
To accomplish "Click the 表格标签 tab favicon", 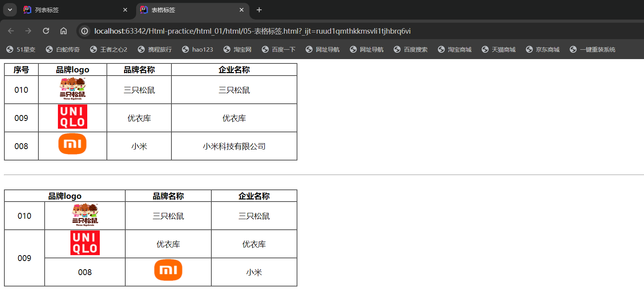I will (x=144, y=10).
